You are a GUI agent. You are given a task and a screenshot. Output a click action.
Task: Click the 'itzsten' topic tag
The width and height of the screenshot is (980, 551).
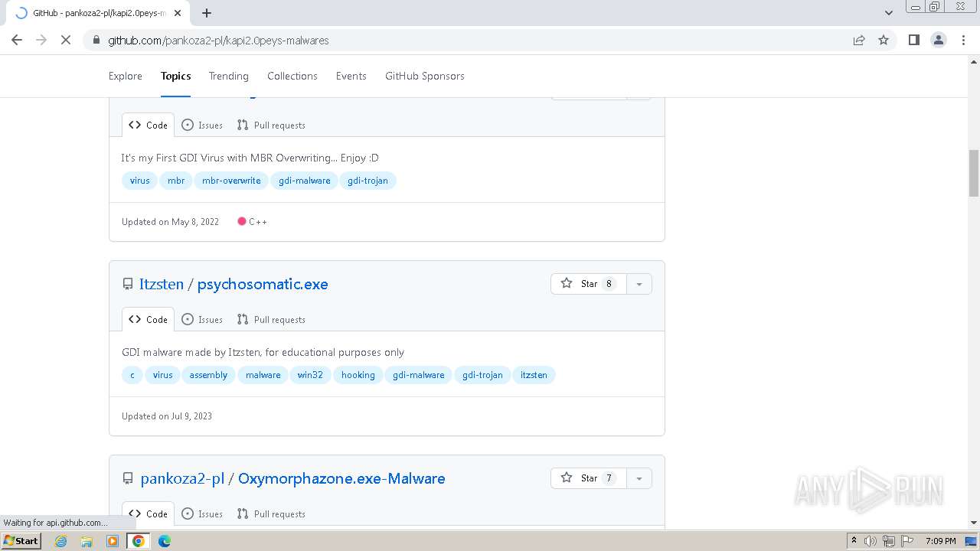[x=534, y=375]
